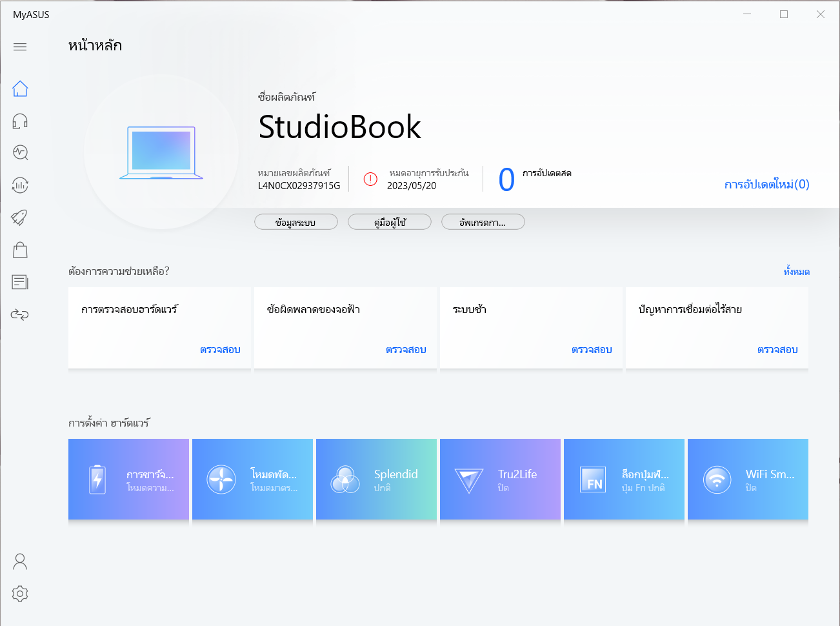Open Link to MyASUS sidebar icon
This screenshot has width=840, height=626.
coord(20,314)
